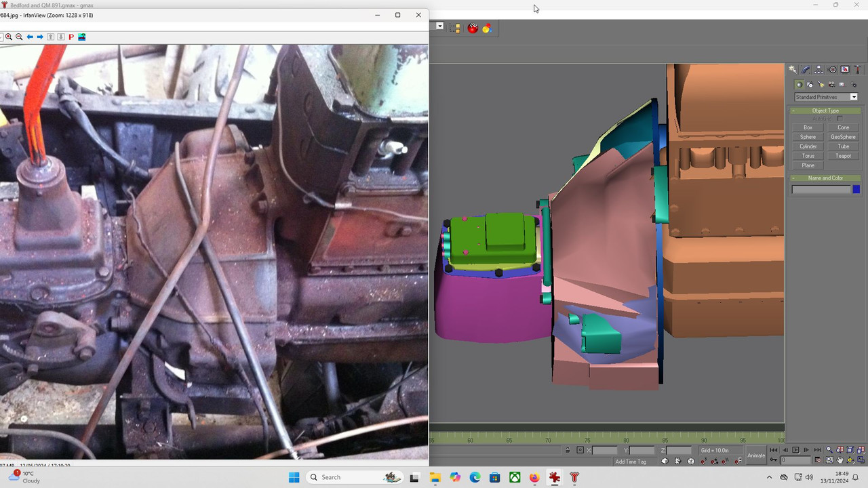The image size is (868, 488).
Task: Open the Standard Primitives dropdown
Action: (x=826, y=97)
